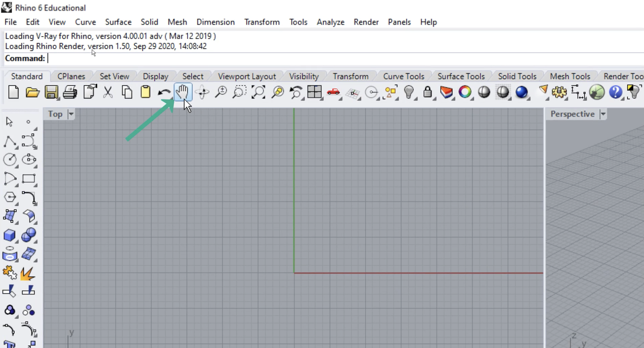Open the Top viewport dropdown arrow
The width and height of the screenshot is (644, 348).
pyautogui.click(x=71, y=114)
